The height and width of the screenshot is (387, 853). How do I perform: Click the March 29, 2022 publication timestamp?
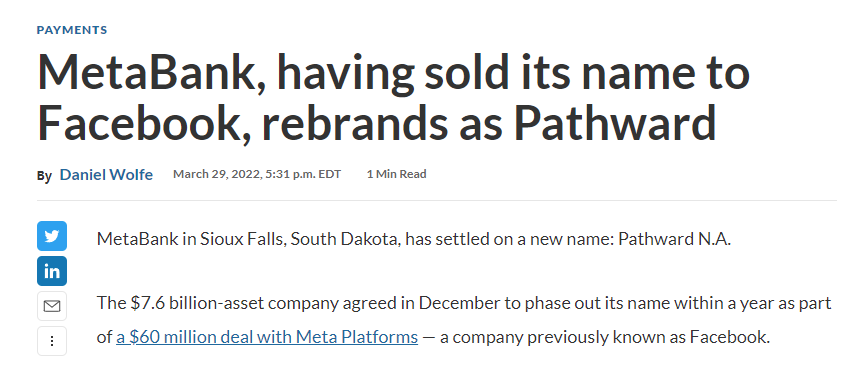click(x=257, y=174)
